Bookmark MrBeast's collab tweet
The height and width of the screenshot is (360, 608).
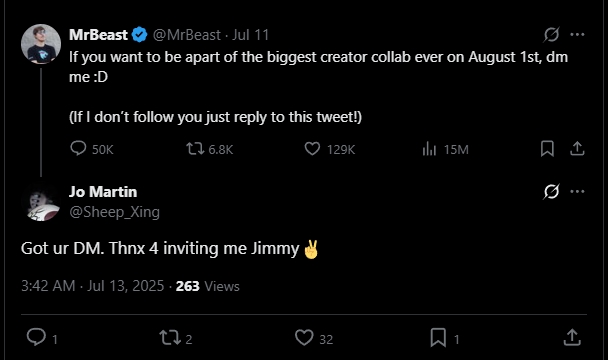tap(547, 149)
